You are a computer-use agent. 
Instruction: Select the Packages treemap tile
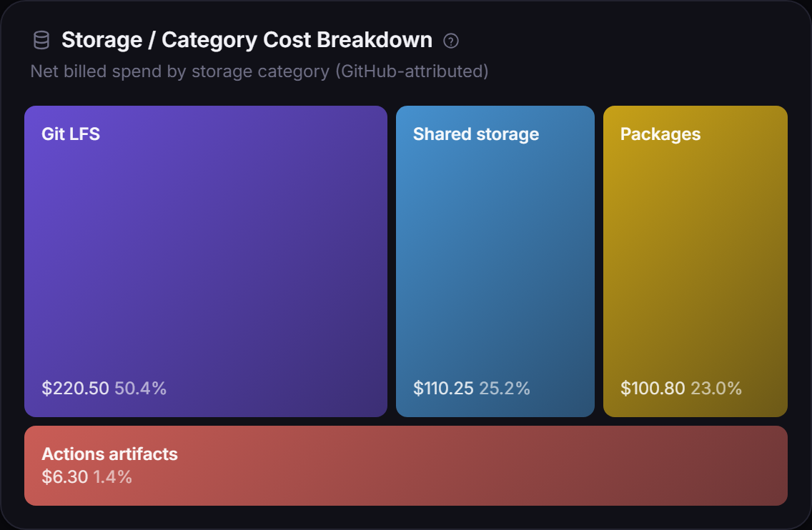click(x=695, y=261)
